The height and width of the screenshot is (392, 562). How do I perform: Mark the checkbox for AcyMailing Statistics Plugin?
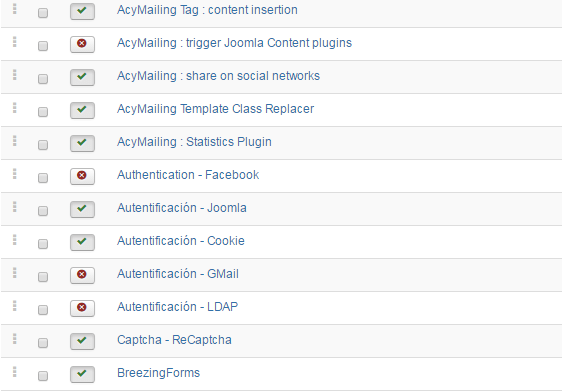(x=43, y=145)
